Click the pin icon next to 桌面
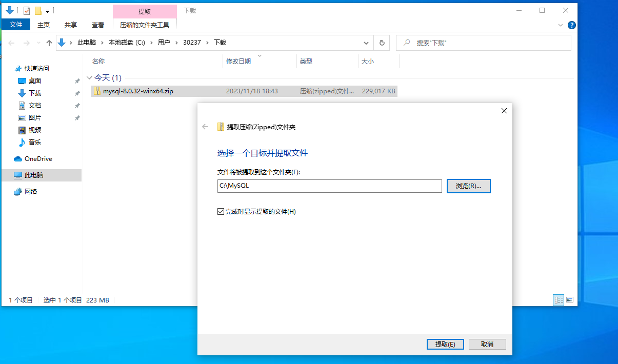The image size is (618, 364). [77, 81]
